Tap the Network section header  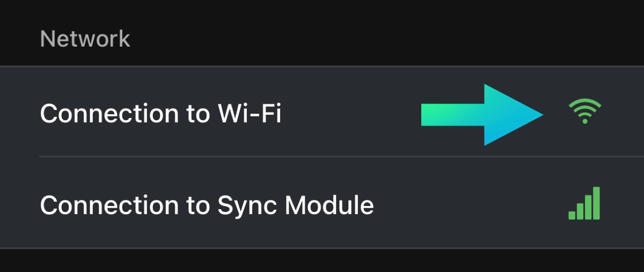[85, 39]
